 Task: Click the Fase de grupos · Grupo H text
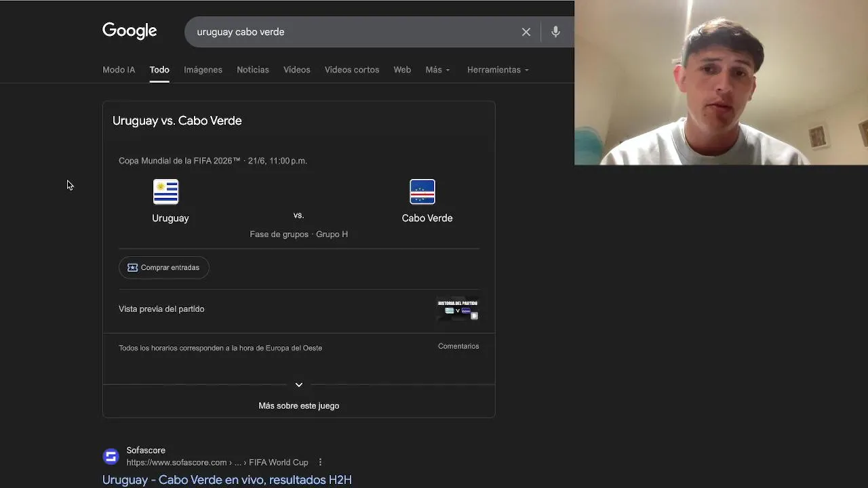pos(299,235)
